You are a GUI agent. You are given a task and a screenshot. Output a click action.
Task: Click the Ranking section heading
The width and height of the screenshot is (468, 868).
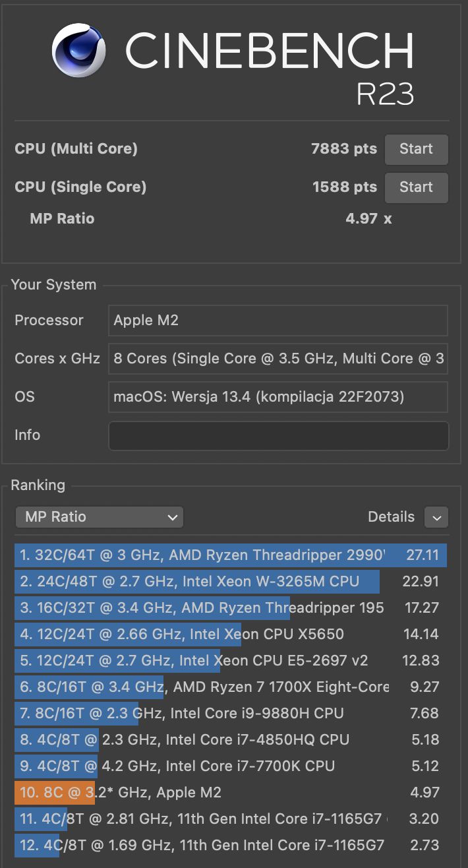click(38, 485)
